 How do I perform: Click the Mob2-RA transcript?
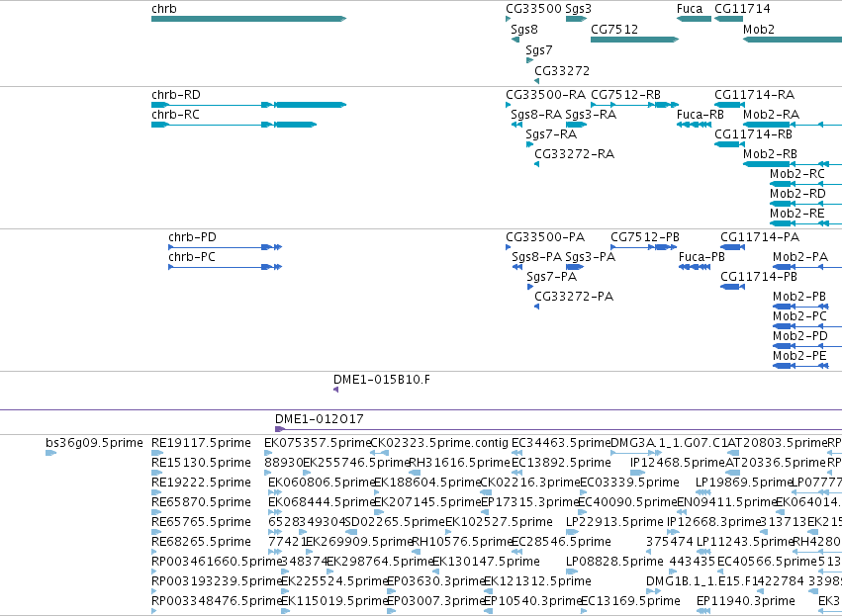[793, 125]
